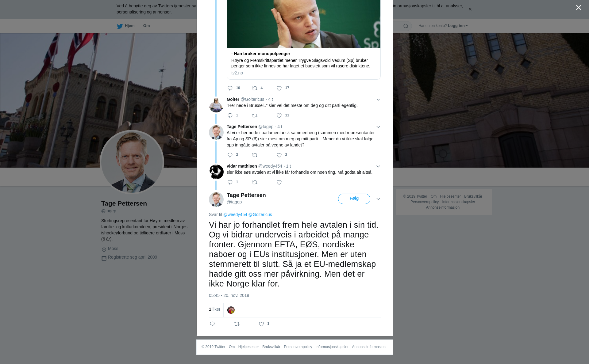
Task: Like the Goiter reply tweet
Action: pos(279,116)
